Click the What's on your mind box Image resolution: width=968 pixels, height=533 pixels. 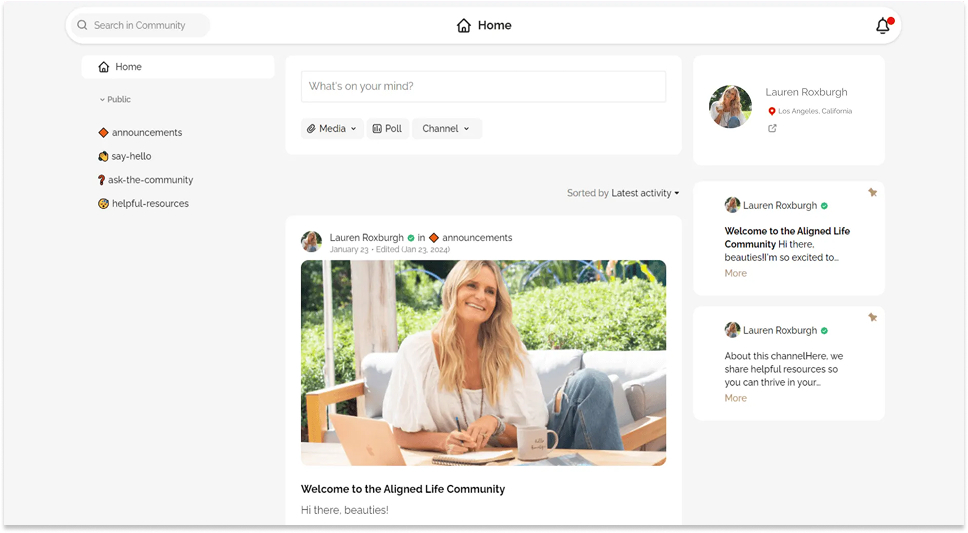tap(483, 86)
